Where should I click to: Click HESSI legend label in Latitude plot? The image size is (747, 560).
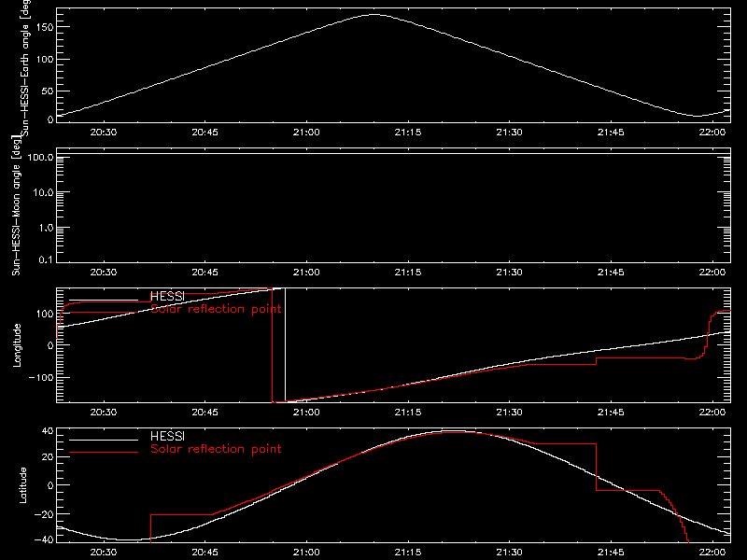point(167,436)
